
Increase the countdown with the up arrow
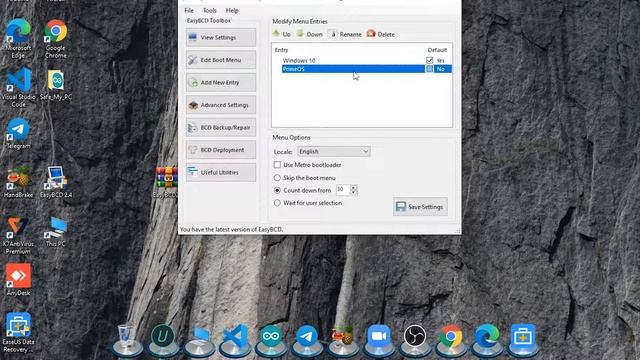coord(354,187)
